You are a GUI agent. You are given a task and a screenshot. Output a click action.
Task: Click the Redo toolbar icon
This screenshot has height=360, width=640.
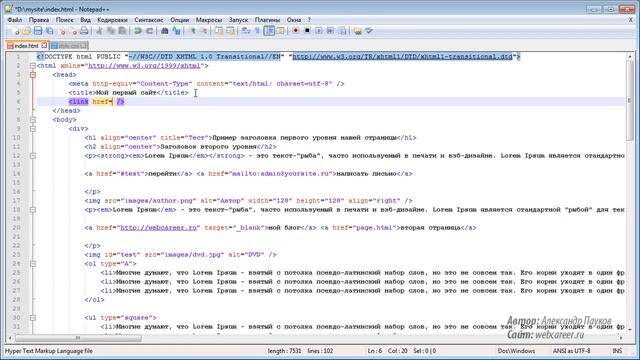coord(149,31)
